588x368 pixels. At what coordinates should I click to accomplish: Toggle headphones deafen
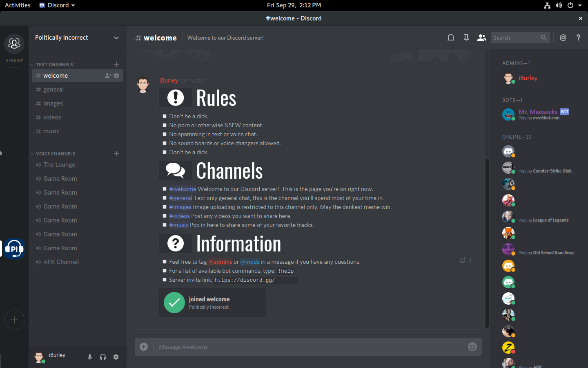(x=103, y=357)
